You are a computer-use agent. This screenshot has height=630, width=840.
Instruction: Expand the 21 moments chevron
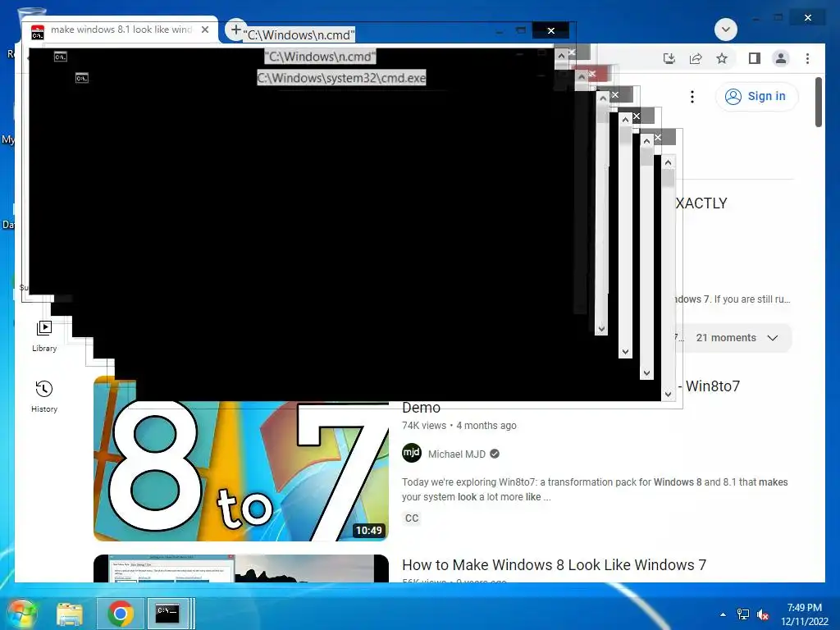click(773, 338)
